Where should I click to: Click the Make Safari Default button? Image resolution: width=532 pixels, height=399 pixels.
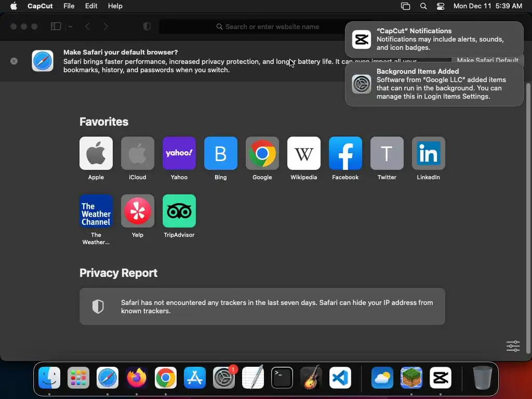tap(487, 60)
